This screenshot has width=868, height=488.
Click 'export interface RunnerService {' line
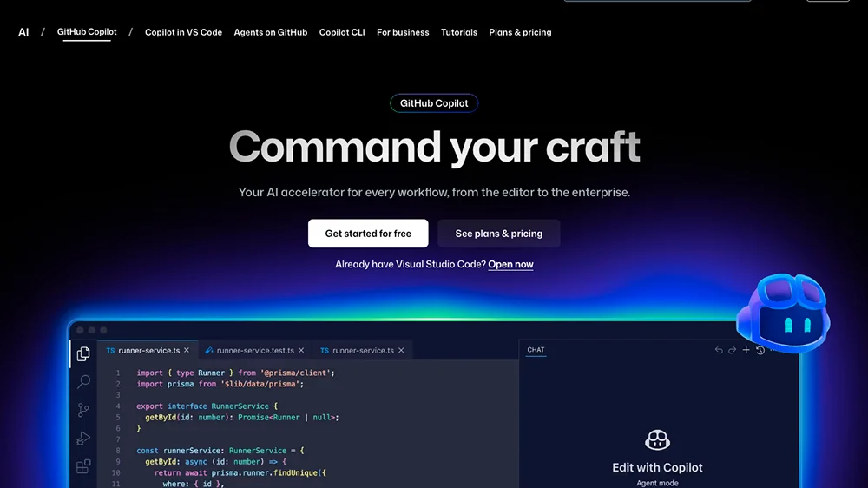pyautogui.click(x=207, y=406)
